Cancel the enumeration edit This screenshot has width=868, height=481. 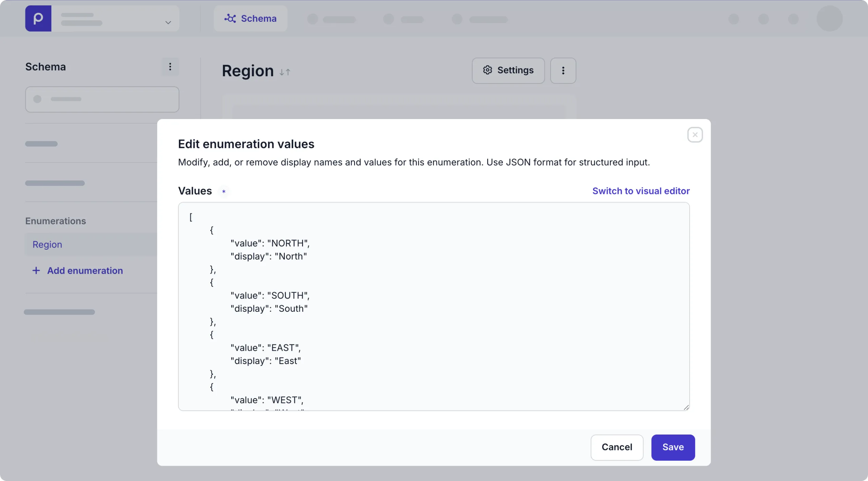click(x=617, y=447)
